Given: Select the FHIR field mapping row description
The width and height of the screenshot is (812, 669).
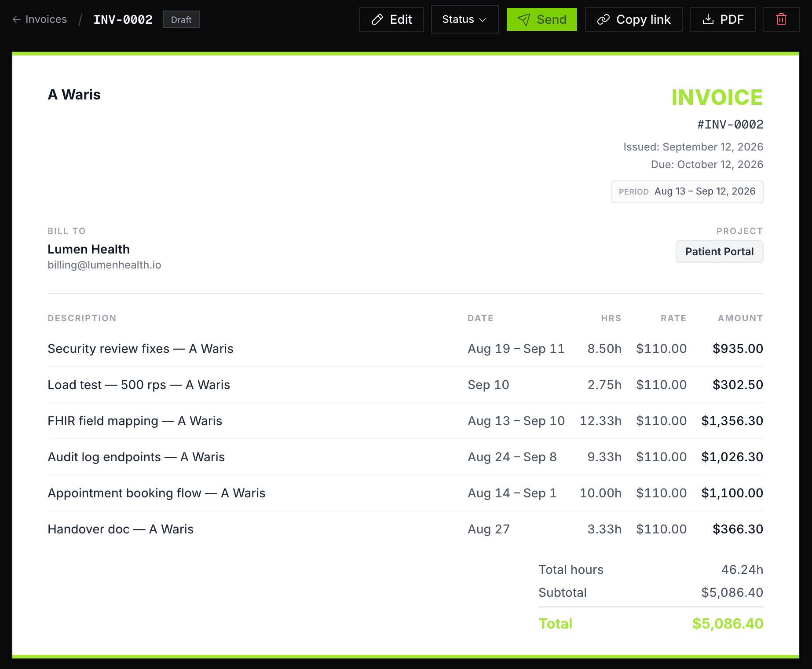Looking at the screenshot, I should coord(135,421).
